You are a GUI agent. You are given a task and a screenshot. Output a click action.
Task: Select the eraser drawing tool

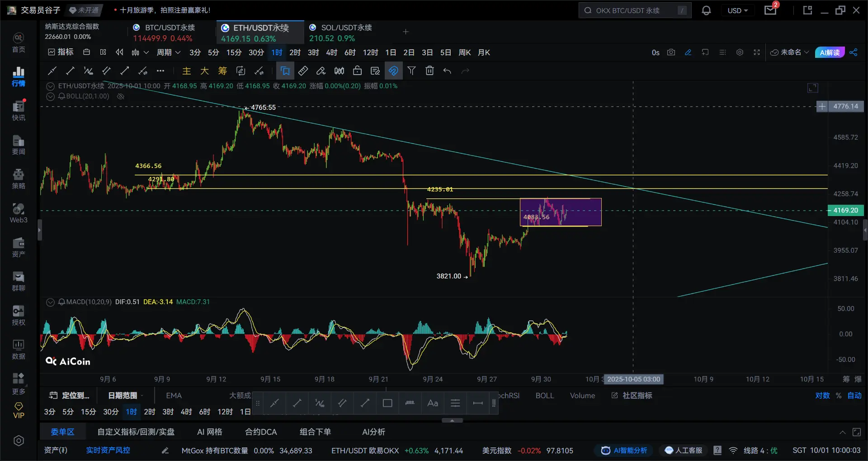[321, 71]
